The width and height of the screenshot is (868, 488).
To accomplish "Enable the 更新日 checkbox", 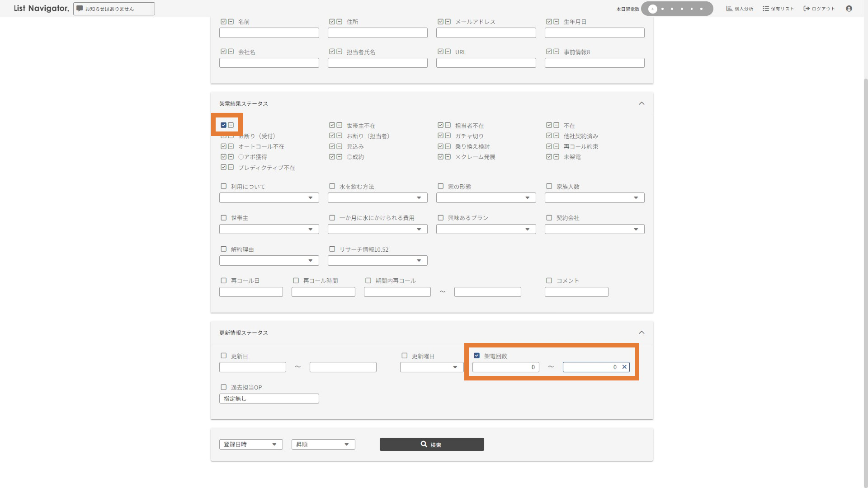I will (x=223, y=356).
